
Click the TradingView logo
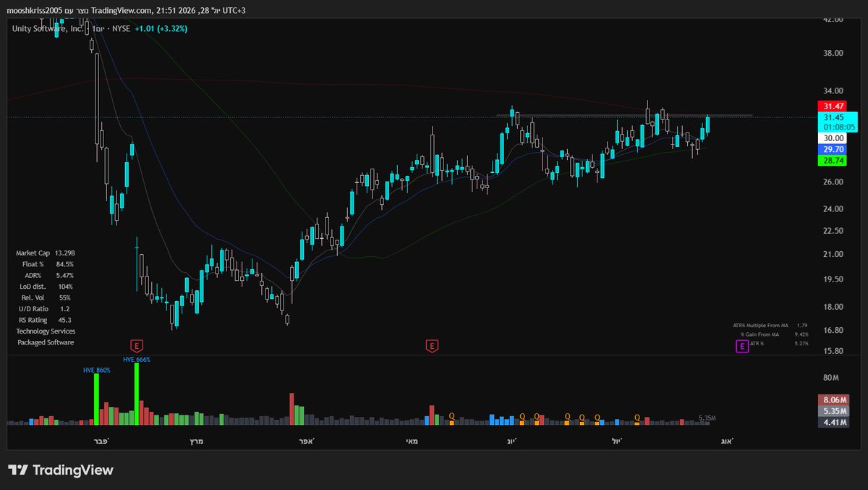tap(61, 470)
